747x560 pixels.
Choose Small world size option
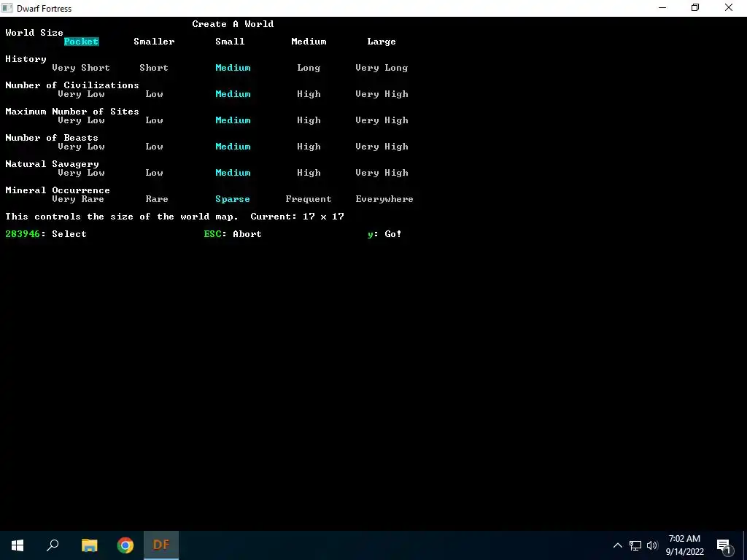[x=230, y=42]
